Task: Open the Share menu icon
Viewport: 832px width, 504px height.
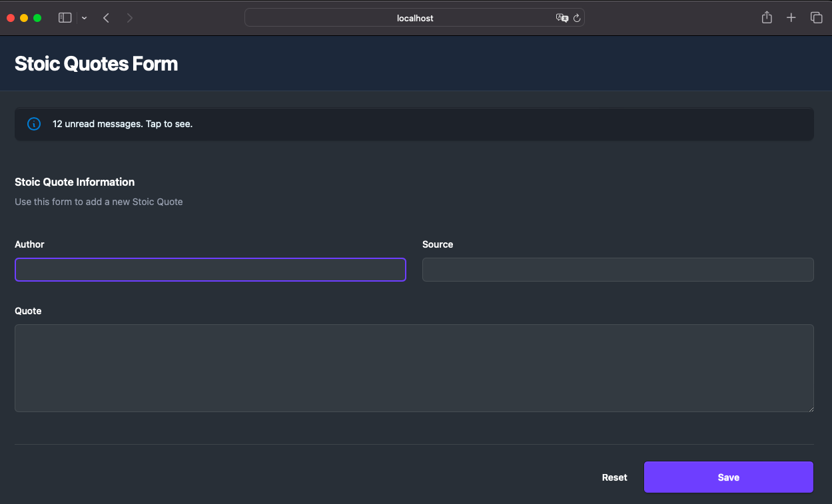Action: click(x=767, y=18)
